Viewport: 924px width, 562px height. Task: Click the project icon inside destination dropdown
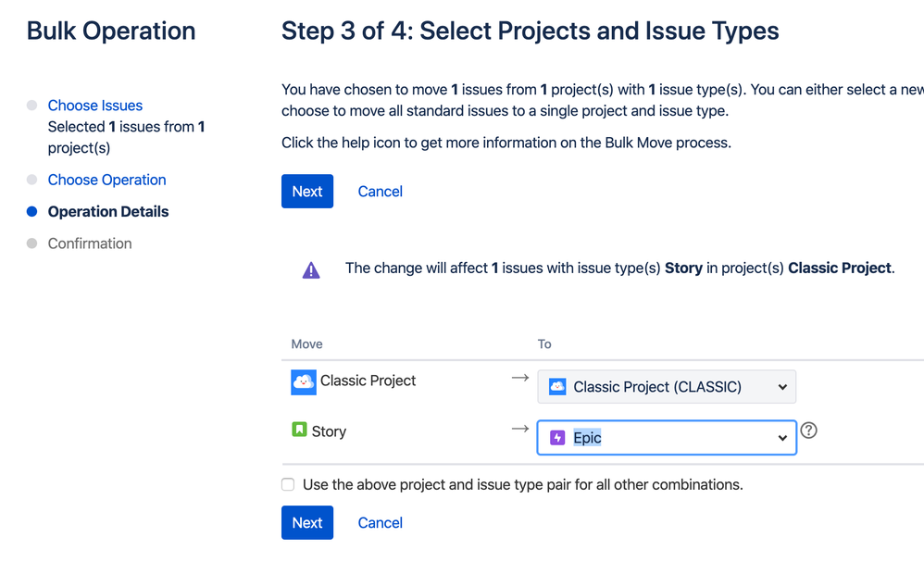[x=557, y=387]
